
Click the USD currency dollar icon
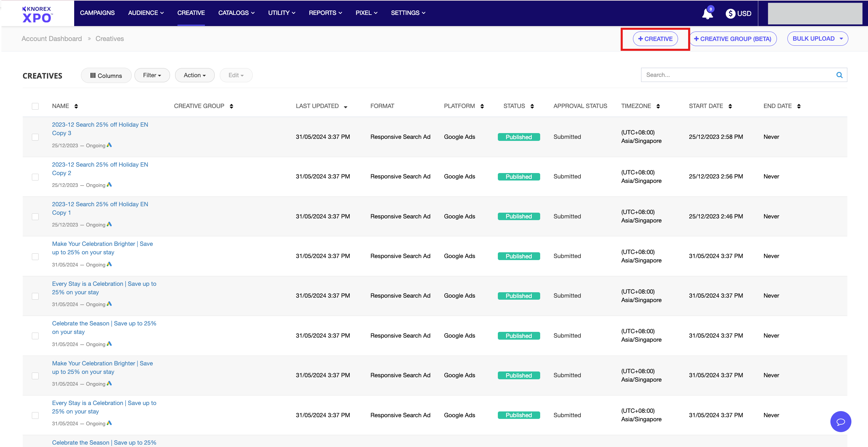pyautogui.click(x=730, y=14)
